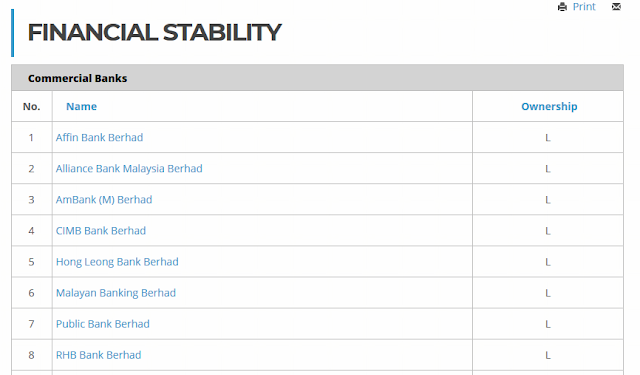Open Affin Bank Berhad link
The width and height of the screenshot is (640, 375).
(100, 138)
